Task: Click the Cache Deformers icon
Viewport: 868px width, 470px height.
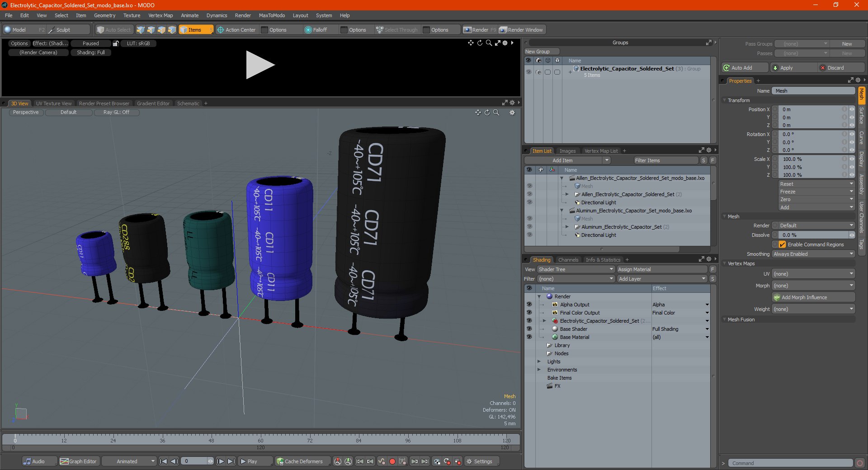Action: (280, 461)
